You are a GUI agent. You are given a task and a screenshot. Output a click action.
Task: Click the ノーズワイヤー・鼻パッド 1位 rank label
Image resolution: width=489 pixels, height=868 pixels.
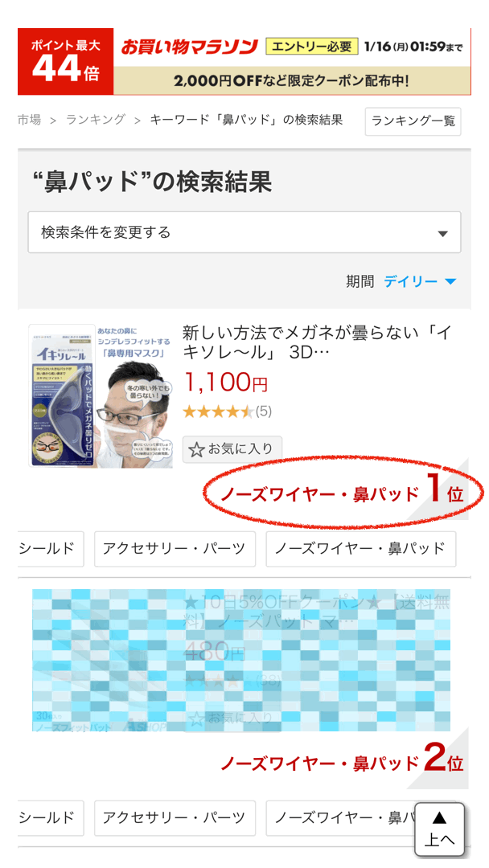pyautogui.click(x=343, y=492)
